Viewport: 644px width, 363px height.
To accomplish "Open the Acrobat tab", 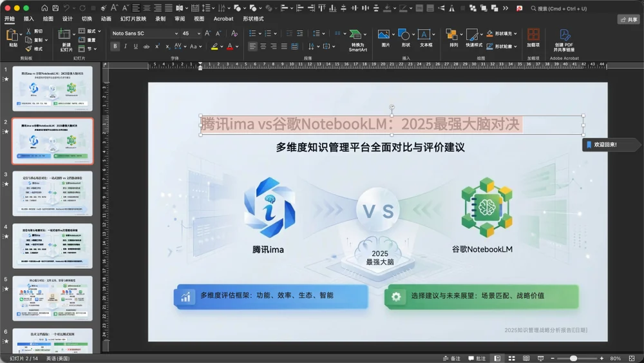I will tap(223, 19).
